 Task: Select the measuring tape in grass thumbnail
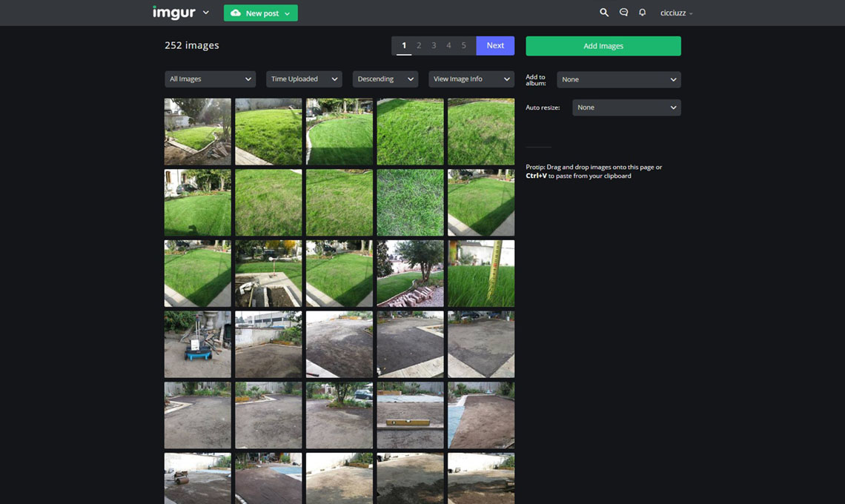pyautogui.click(x=481, y=273)
